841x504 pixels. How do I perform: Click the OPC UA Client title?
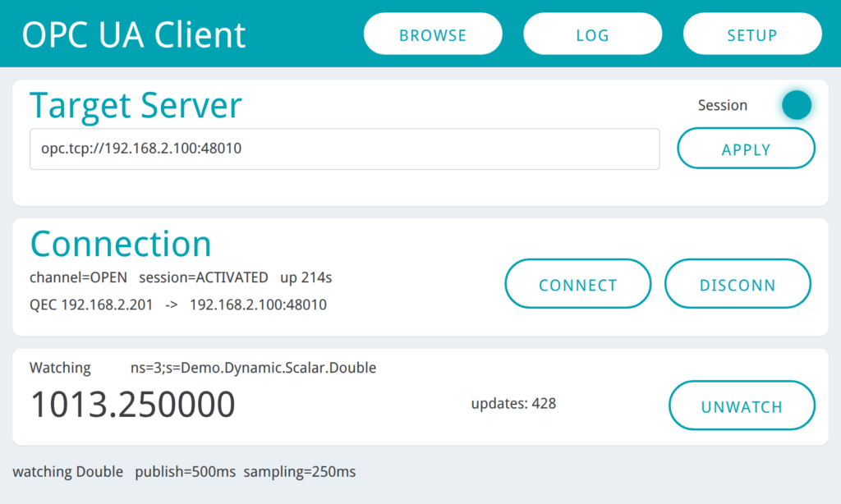click(134, 34)
